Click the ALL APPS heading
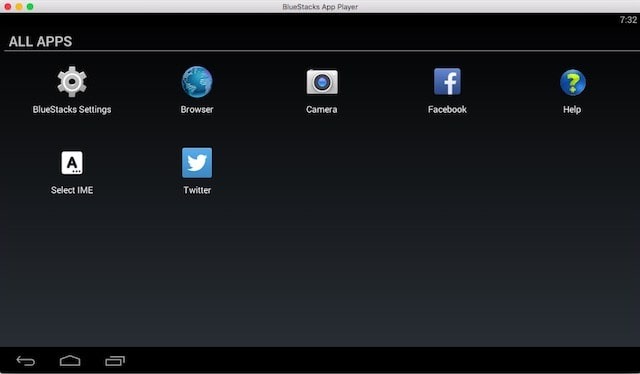The width and height of the screenshot is (640, 374). 40,41
